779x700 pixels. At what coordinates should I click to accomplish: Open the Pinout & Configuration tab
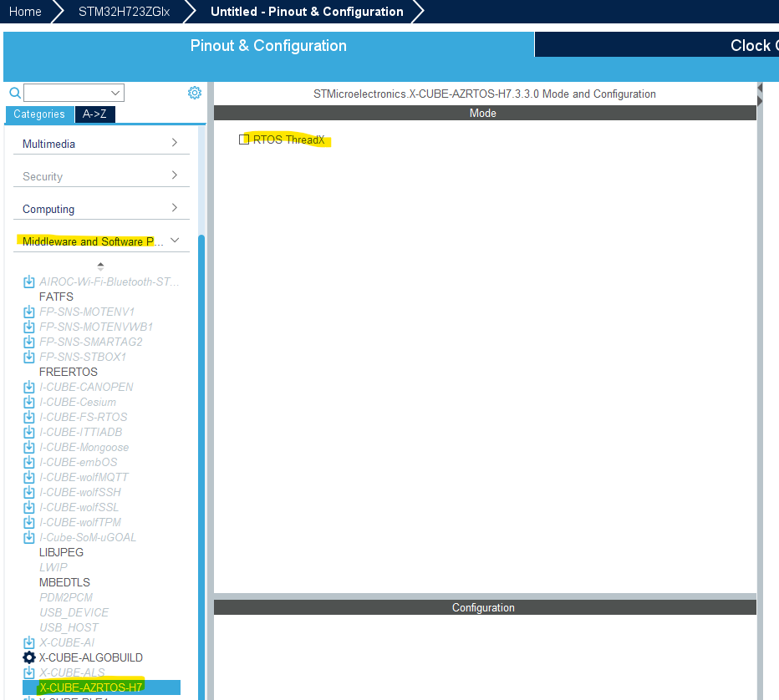(268, 46)
